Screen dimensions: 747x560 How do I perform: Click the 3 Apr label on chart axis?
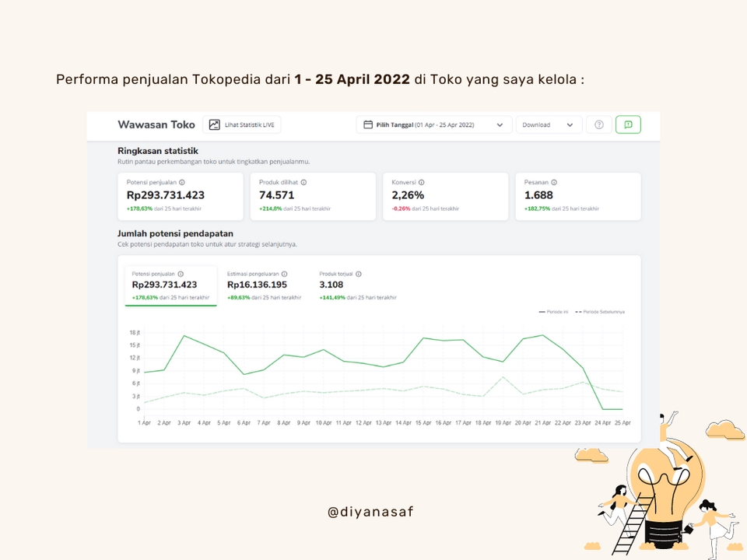tap(184, 423)
